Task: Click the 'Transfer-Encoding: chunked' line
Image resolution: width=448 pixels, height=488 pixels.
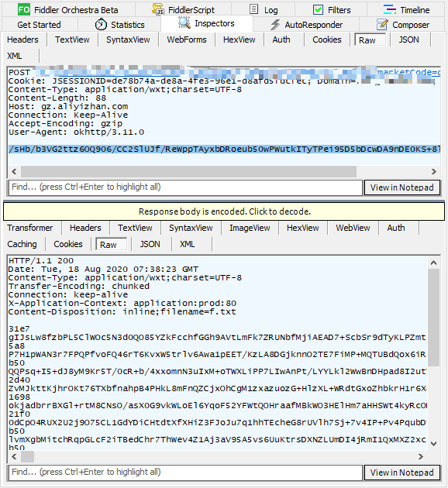Action: tap(79, 286)
